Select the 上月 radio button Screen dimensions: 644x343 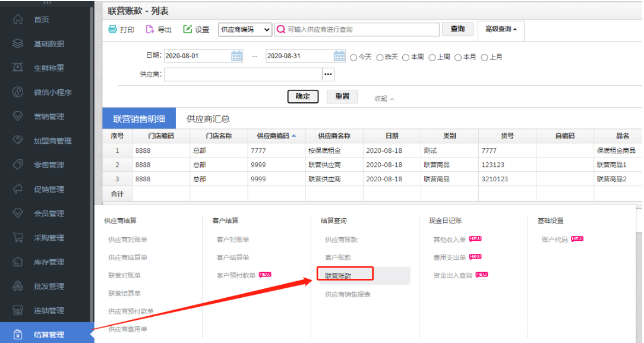pyautogui.click(x=484, y=58)
